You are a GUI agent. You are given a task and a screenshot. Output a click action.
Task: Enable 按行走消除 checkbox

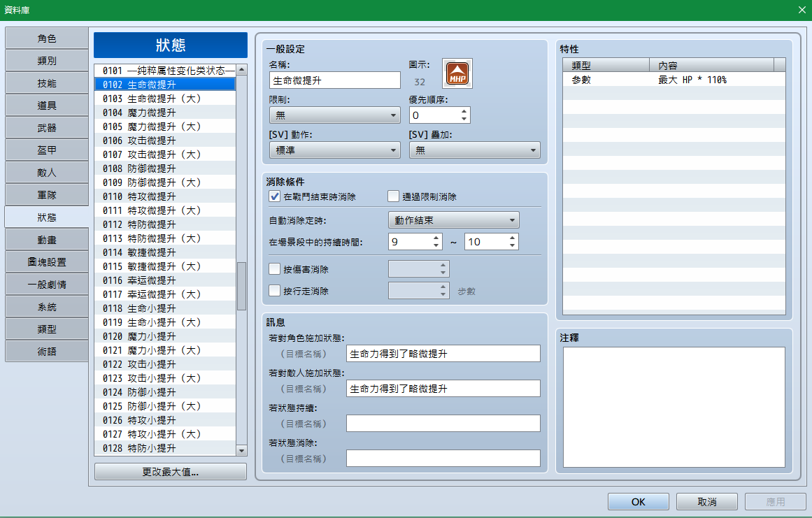(274, 291)
